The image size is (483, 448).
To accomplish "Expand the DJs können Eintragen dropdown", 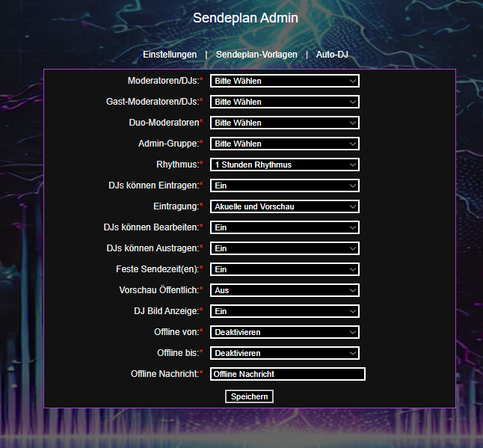I will [x=285, y=185].
